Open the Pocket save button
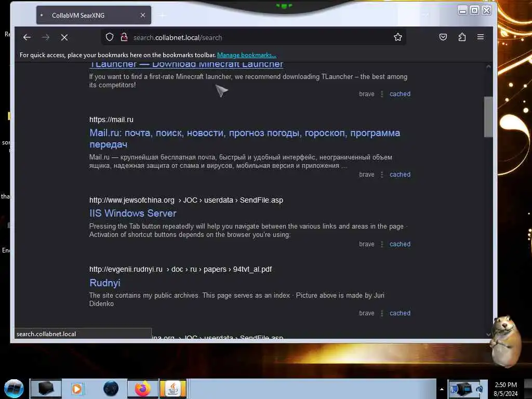This screenshot has width=532, height=399. 443,37
